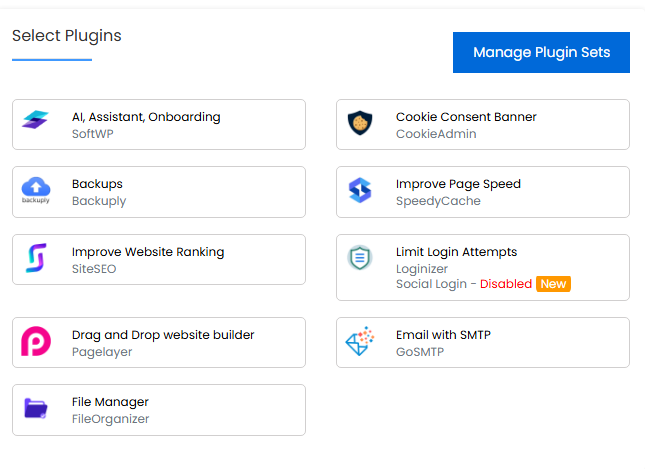The image size is (645, 469).
Task: Choose the Improve Website Ranking plugin title
Action: [148, 252]
